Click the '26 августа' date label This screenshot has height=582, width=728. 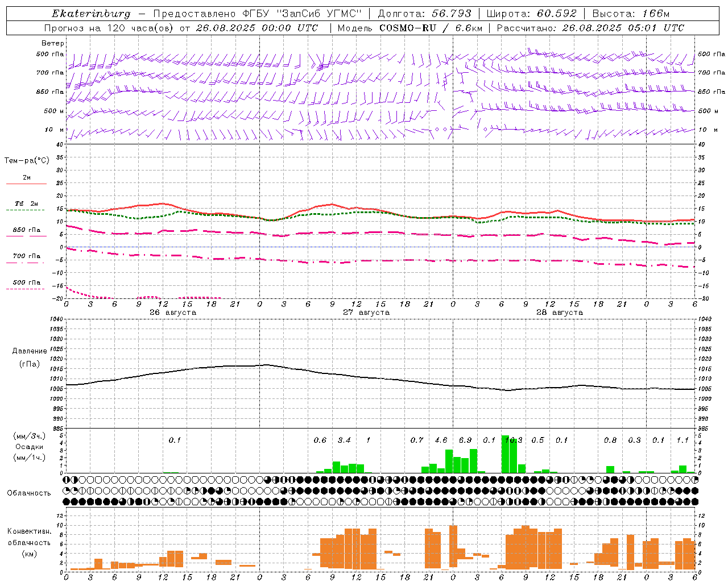(x=173, y=313)
